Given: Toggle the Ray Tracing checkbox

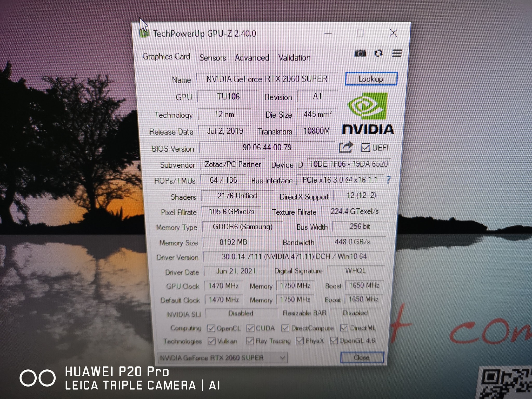Looking at the screenshot, I should click(x=250, y=341).
